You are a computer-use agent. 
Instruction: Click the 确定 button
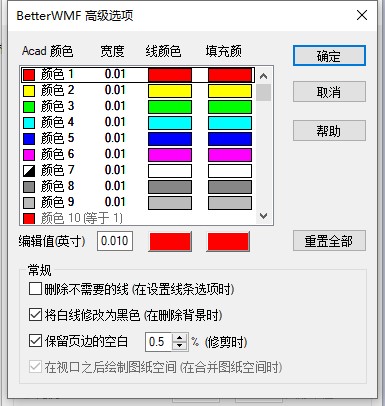329,56
